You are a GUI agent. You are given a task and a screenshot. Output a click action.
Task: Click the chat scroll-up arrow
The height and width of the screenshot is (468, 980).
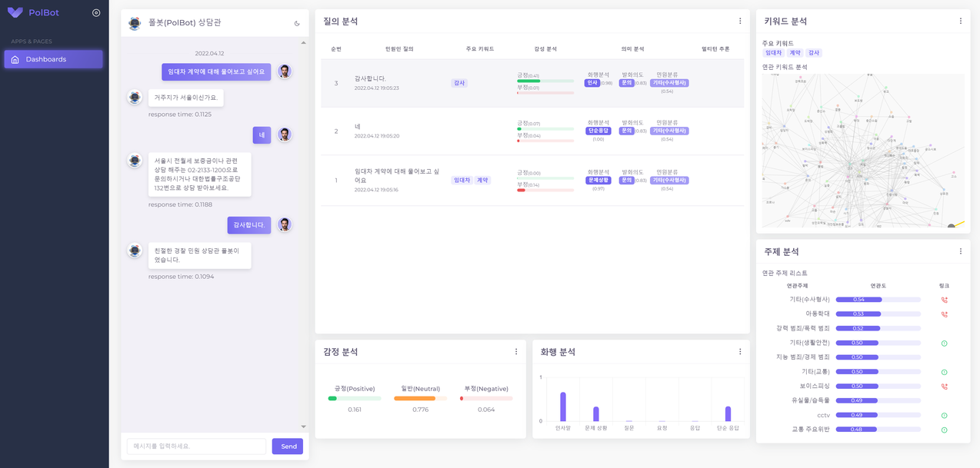click(x=303, y=42)
